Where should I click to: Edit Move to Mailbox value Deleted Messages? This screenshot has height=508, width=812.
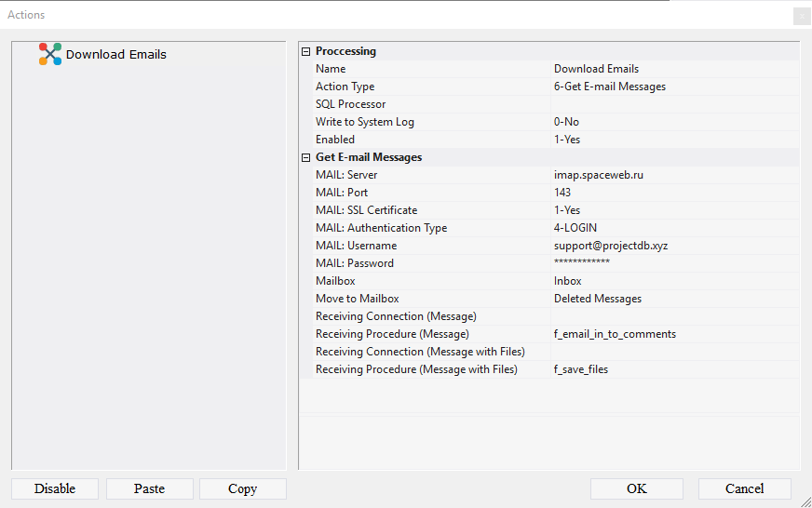click(x=674, y=299)
